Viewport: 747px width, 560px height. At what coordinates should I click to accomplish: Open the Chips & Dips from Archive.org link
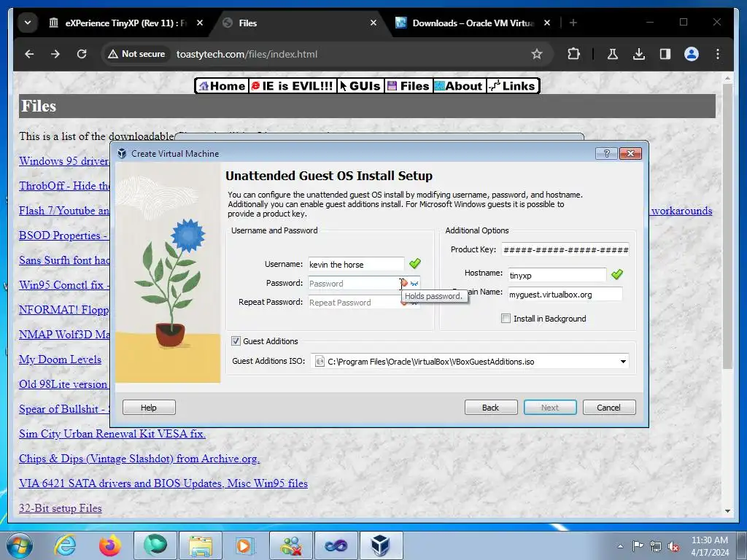[139, 459]
